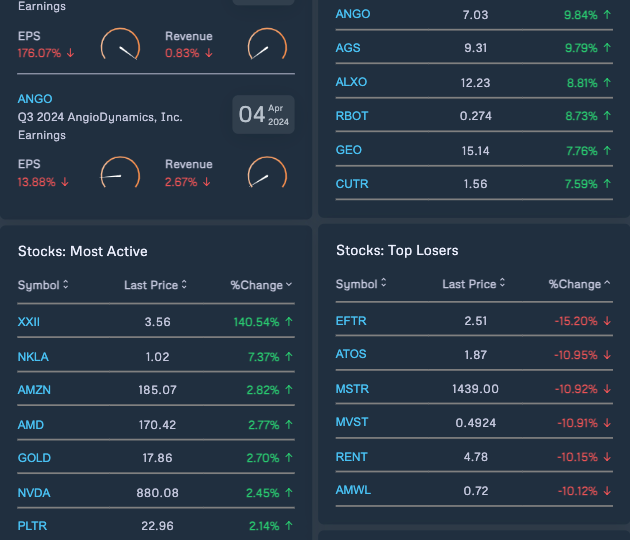Open the AMWL stock link
The image size is (630, 540).
click(x=353, y=490)
